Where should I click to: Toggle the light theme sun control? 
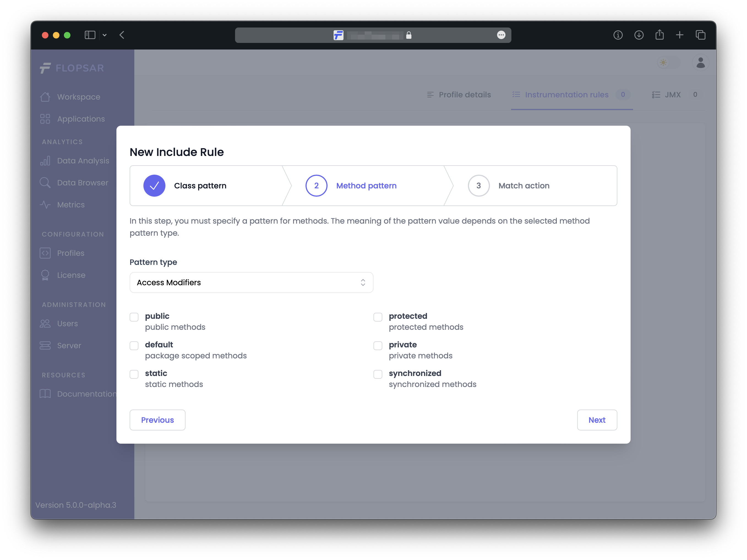663,62
